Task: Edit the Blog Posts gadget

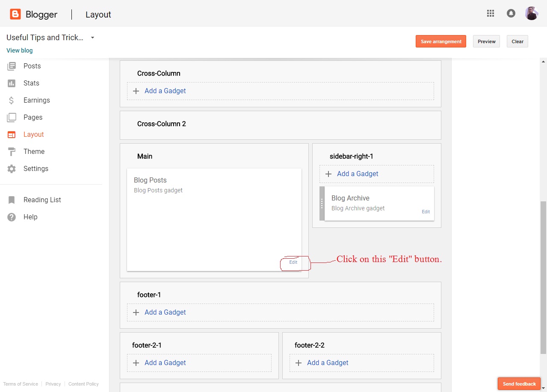Action: point(293,262)
